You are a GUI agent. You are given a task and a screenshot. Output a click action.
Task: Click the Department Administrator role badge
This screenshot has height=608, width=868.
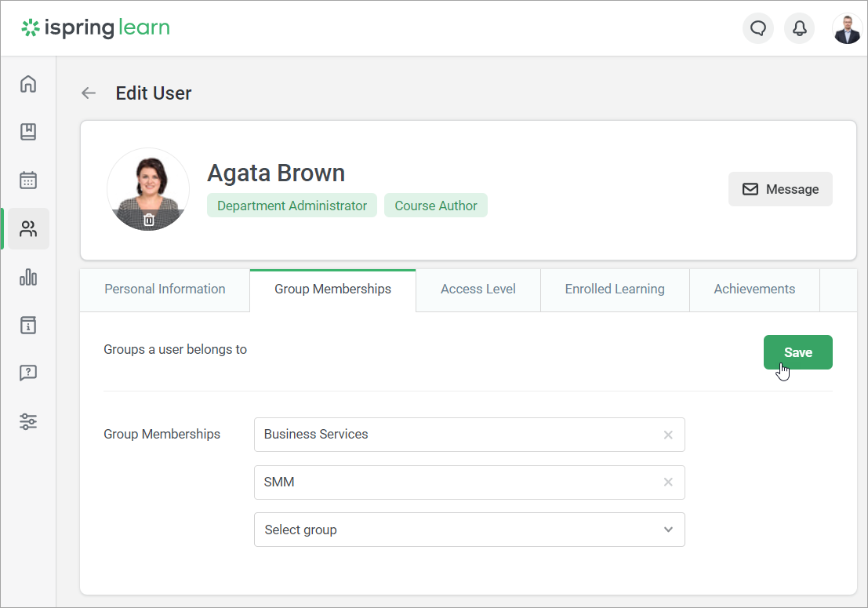292,206
